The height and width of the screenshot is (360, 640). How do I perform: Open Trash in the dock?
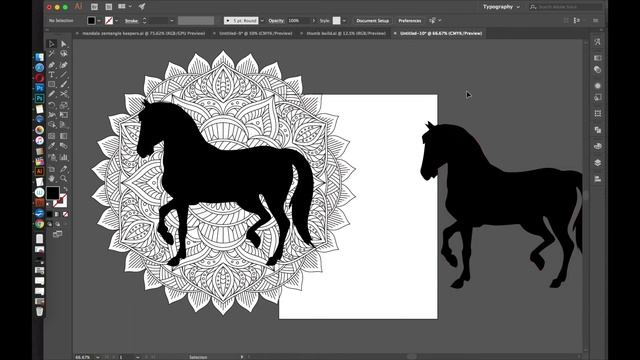pyautogui.click(x=40, y=311)
